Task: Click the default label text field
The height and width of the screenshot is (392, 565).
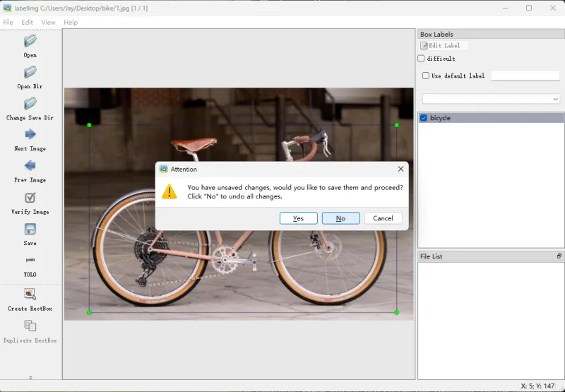Action: click(x=525, y=76)
